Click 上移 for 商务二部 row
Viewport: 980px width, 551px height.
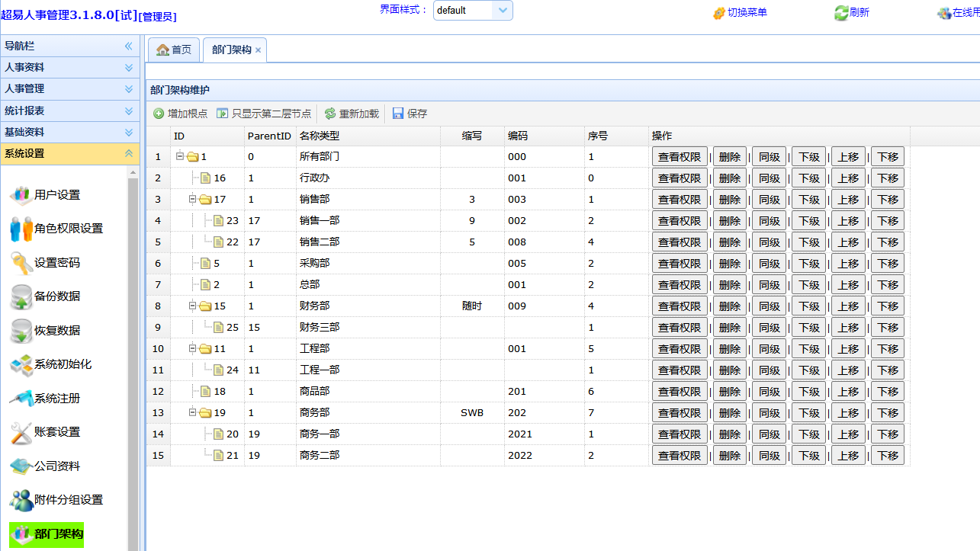[x=848, y=456]
